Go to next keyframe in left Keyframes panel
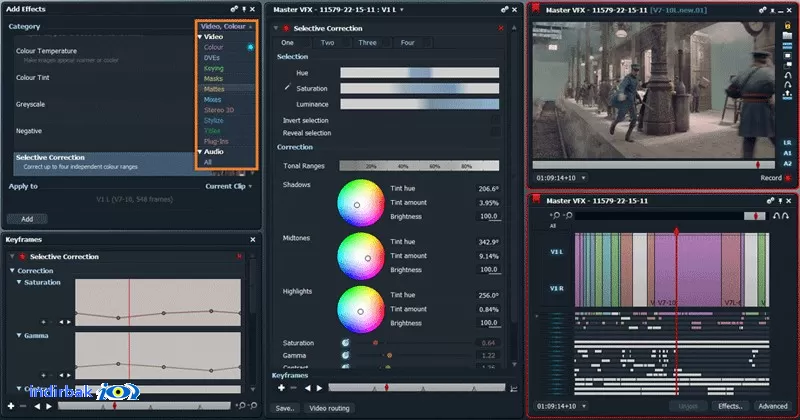 (49, 406)
